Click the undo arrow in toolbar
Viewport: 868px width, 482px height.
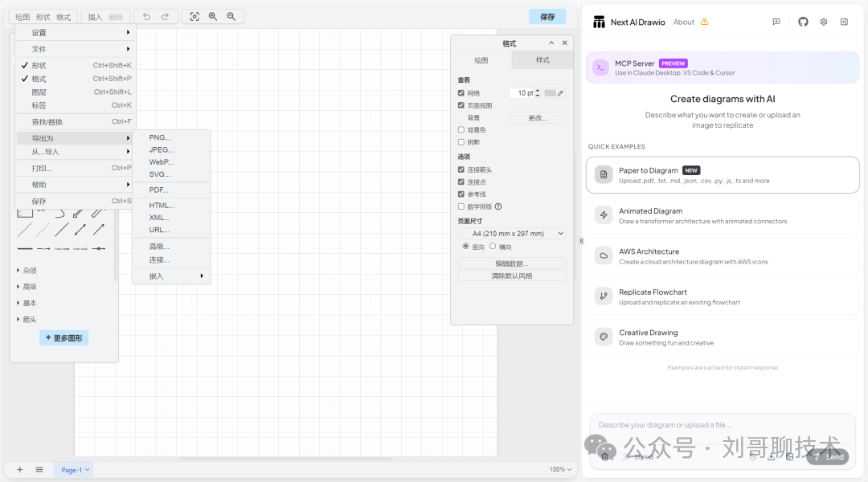[146, 16]
